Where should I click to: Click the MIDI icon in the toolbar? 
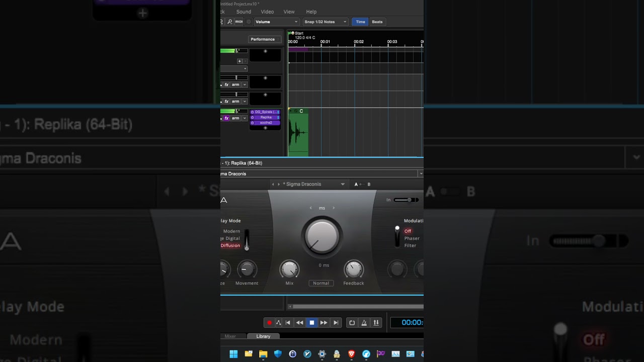(239, 22)
